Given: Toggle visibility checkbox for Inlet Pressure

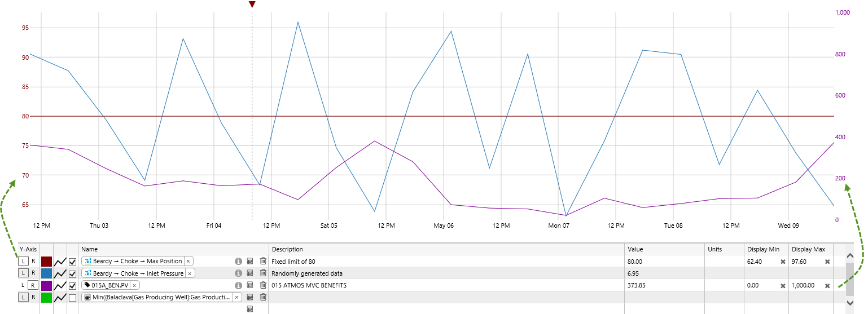Looking at the screenshot, I should (73, 273).
